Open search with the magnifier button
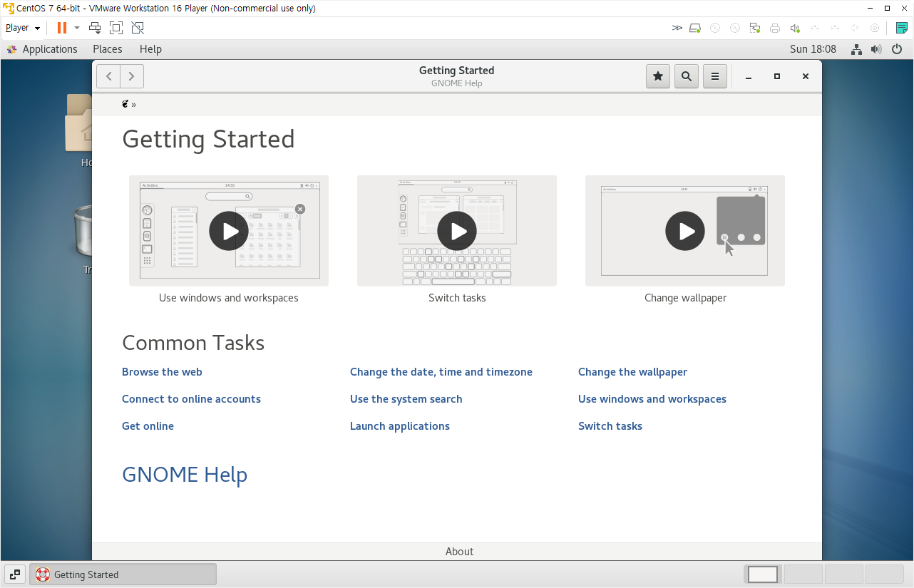This screenshot has width=914, height=588. [x=687, y=76]
